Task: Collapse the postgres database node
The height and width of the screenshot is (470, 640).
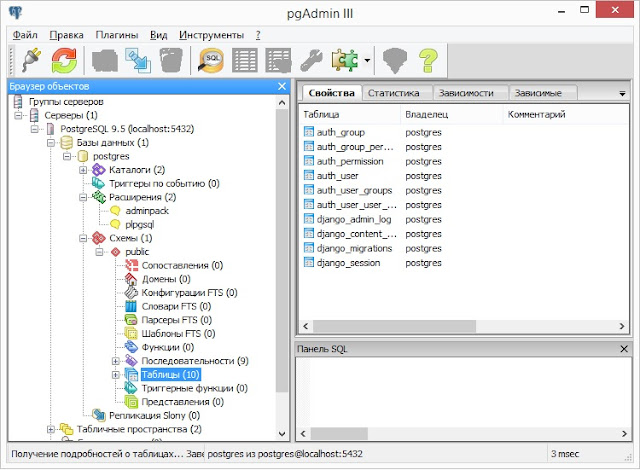Action: tap(67, 156)
